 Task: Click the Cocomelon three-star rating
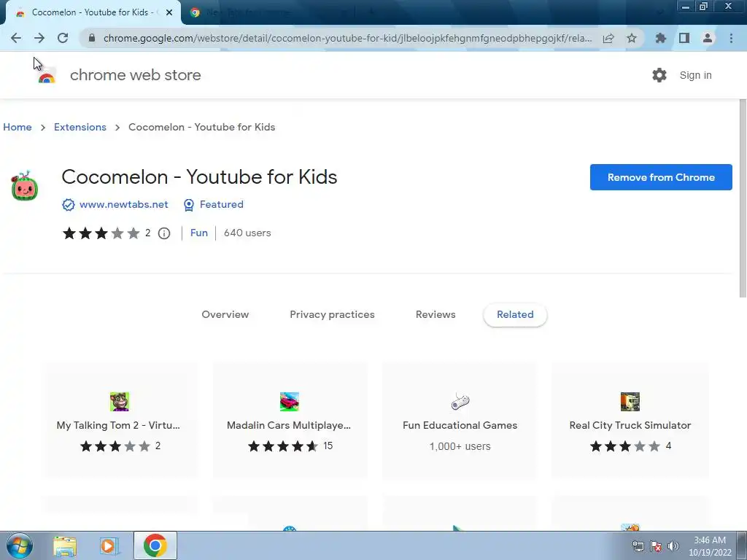click(x=101, y=233)
